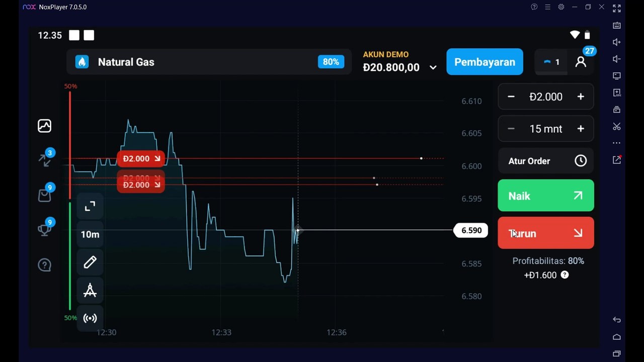
Task: Show more NoxPlayer sidebar tools
Action: 617,143
